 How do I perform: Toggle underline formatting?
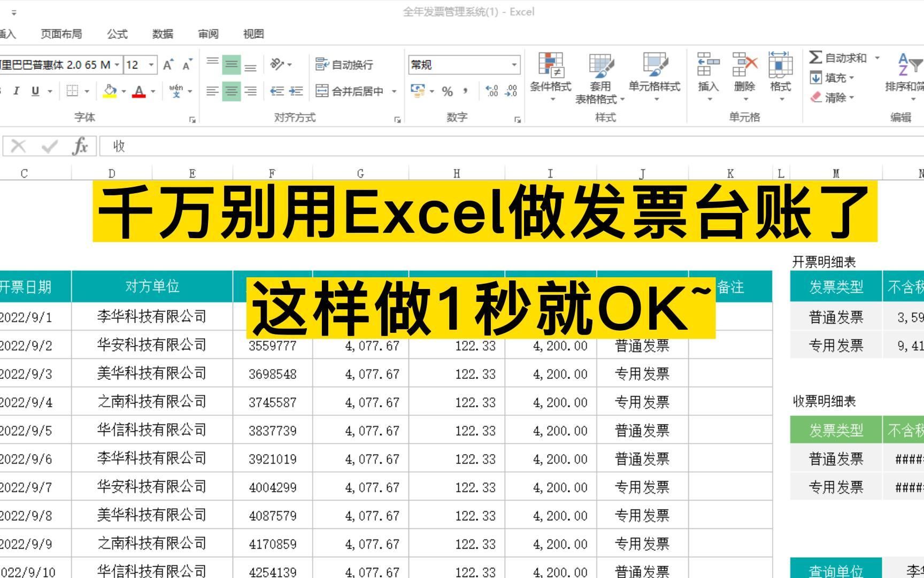point(35,91)
